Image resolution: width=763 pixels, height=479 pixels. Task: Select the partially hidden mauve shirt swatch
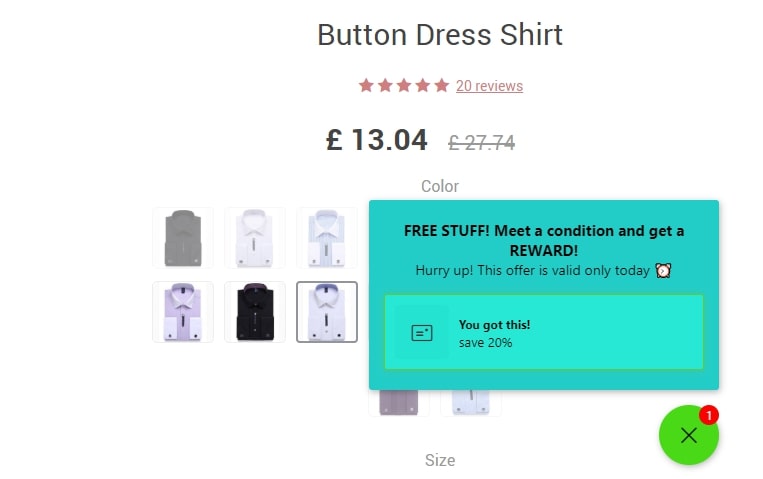pyautogui.click(x=399, y=403)
